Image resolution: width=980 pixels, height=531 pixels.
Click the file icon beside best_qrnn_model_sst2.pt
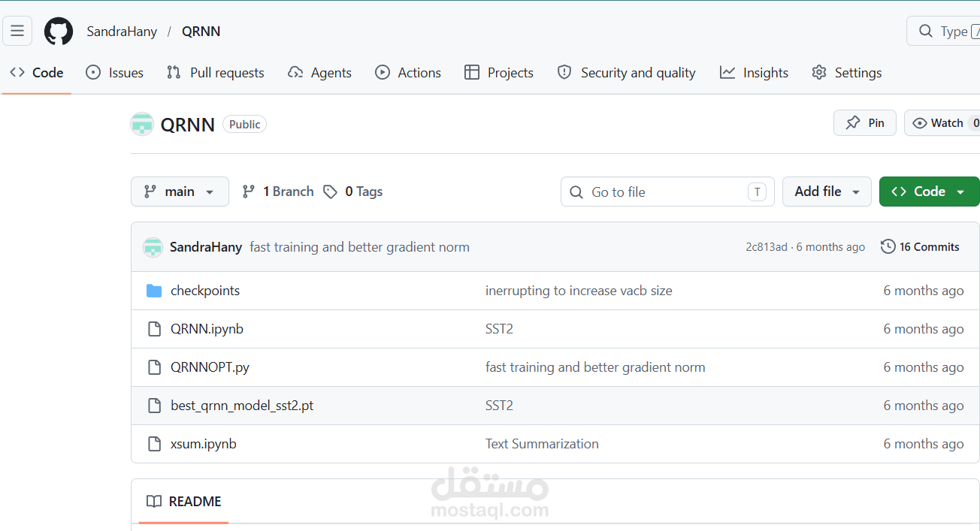tap(154, 406)
